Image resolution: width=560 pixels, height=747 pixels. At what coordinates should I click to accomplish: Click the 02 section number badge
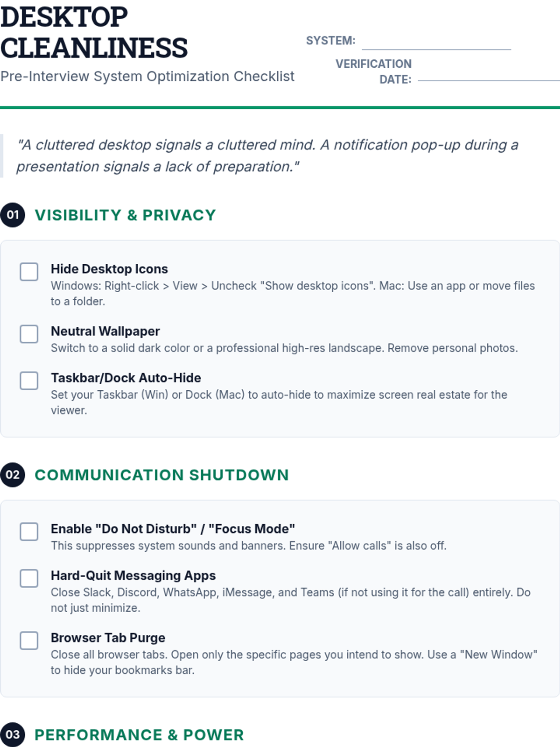click(13, 475)
